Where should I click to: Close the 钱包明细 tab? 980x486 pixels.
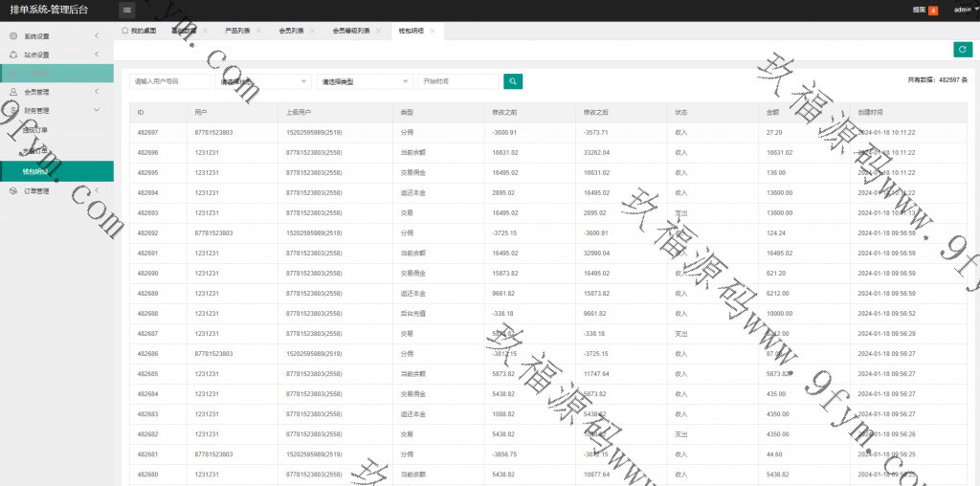pos(433,31)
